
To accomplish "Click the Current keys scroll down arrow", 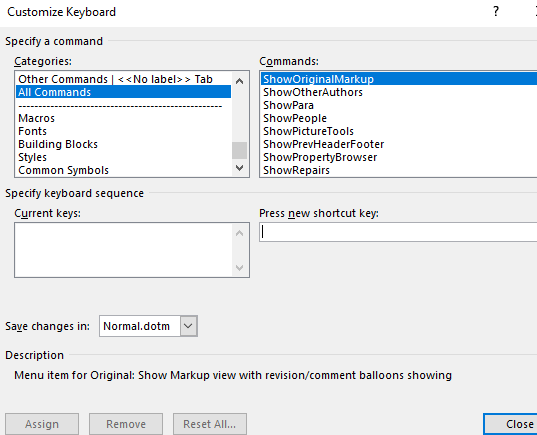I will coord(239,267).
